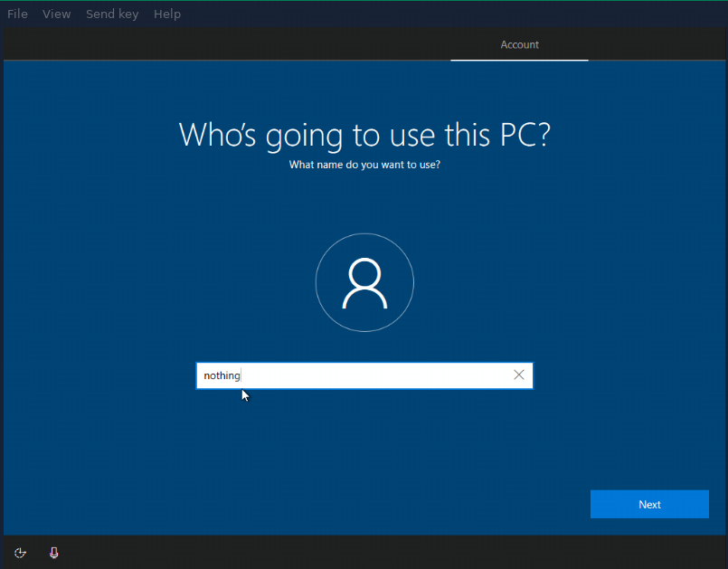Click the "What name do you want to use?" text

coord(364,165)
